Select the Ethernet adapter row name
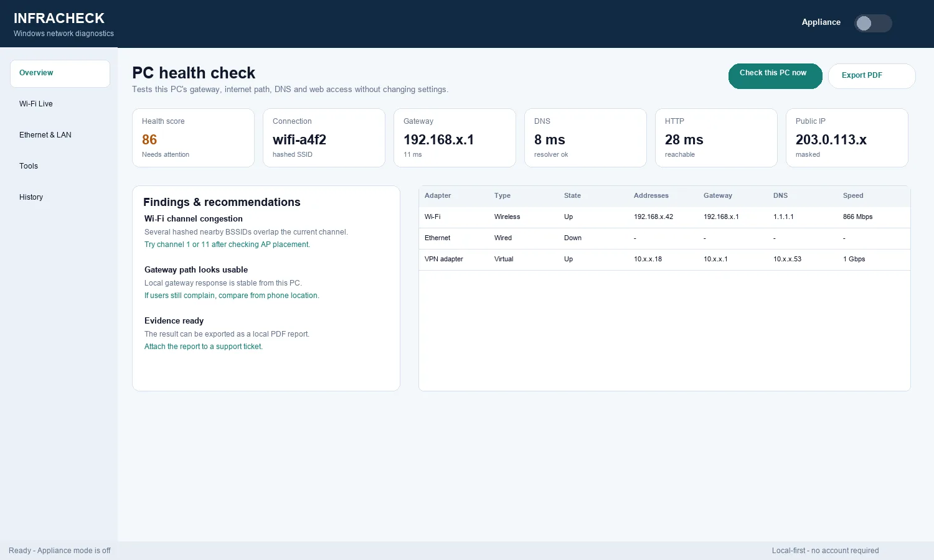 [x=437, y=238]
